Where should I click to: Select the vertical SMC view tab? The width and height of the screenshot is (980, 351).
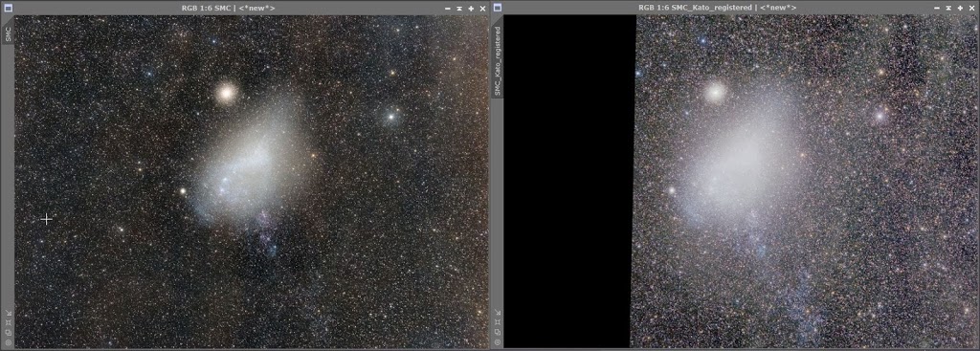[8, 33]
